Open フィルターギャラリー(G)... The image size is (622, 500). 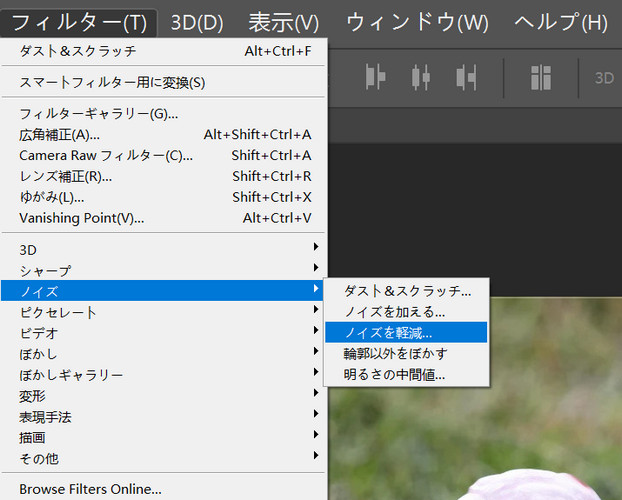(x=164, y=114)
